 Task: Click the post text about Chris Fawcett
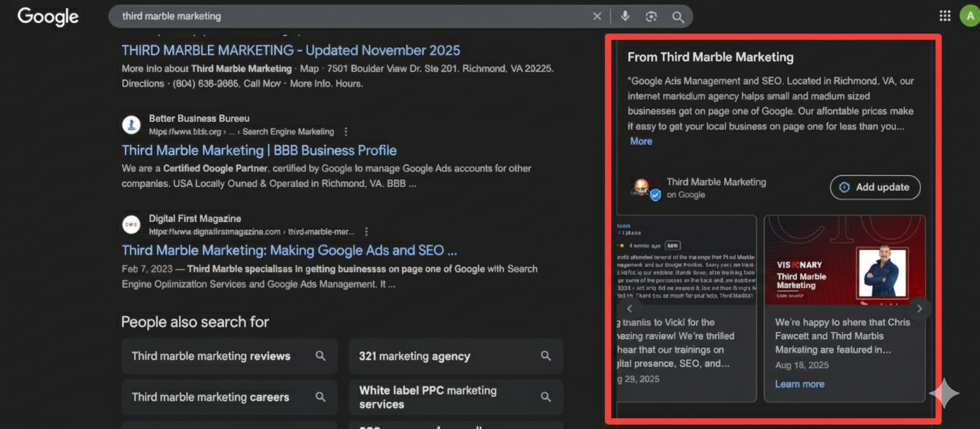tap(842, 336)
